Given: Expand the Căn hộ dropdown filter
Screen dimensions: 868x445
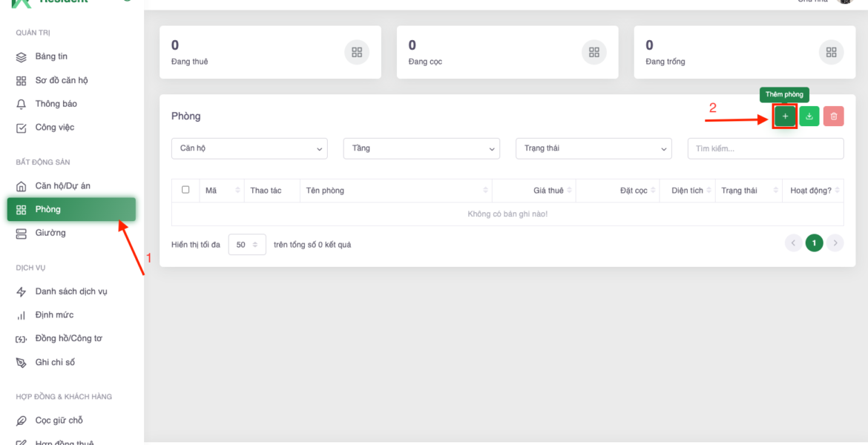Looking at the screenshot, I should click(249, 148).
